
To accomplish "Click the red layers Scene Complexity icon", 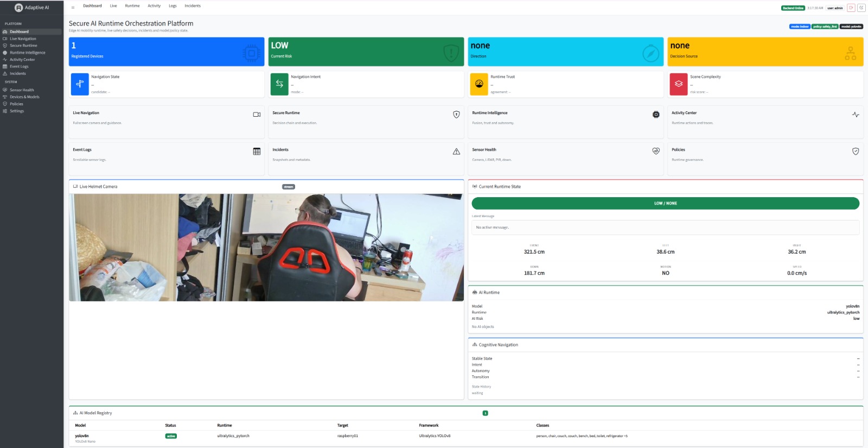I will point(679,84).
